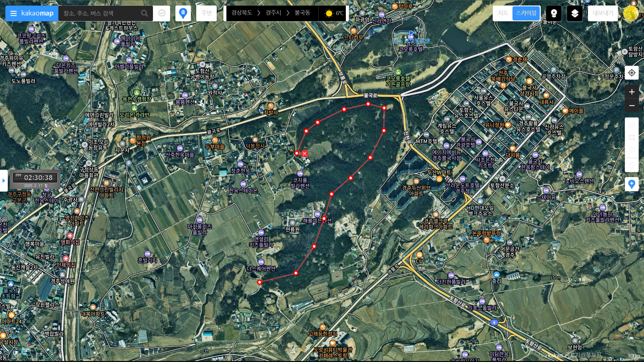Click the current location crosshair button

point(632,73)
